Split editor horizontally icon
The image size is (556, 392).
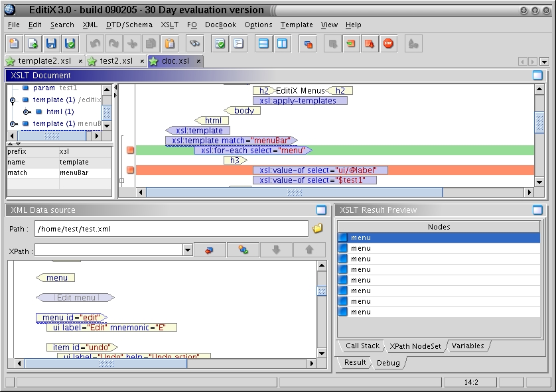(x=263, y=44)
